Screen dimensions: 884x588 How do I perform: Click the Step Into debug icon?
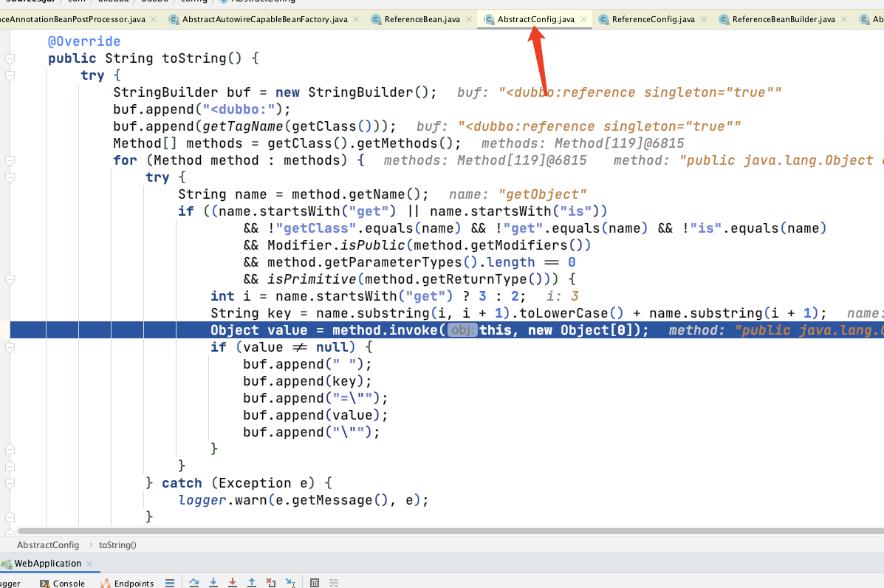pos(213,583)
